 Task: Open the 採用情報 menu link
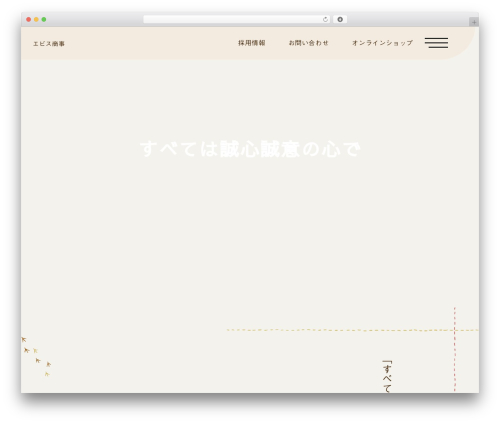(x=252, y=43)
